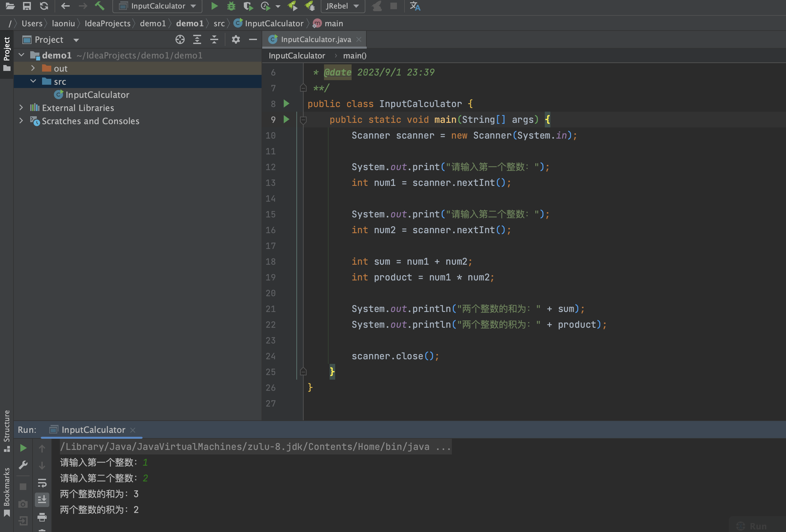This screenshot has width=786, height=532.
Task: Toggle soft-wrap in the Run console
Action: click(42, 483)
